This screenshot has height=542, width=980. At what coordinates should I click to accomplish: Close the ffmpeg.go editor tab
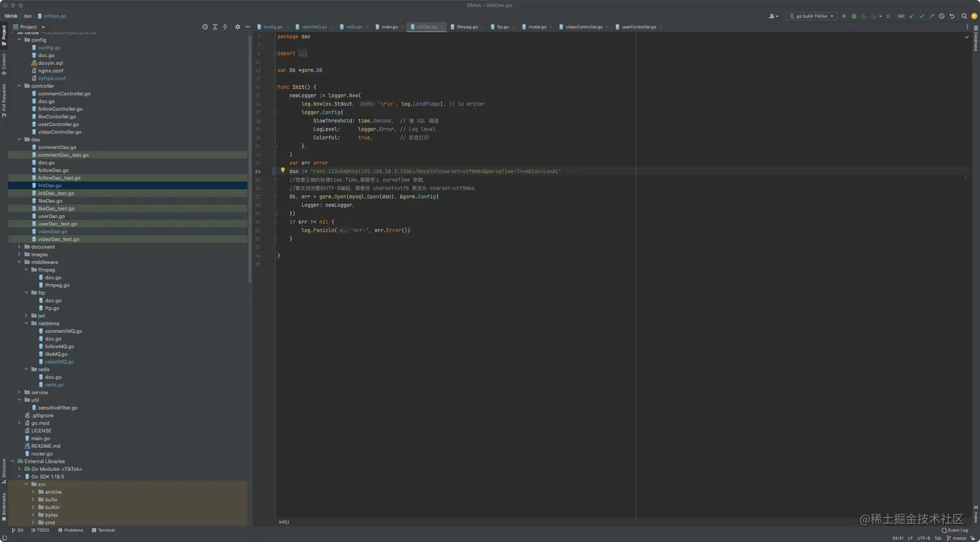(x=484, y=27)
